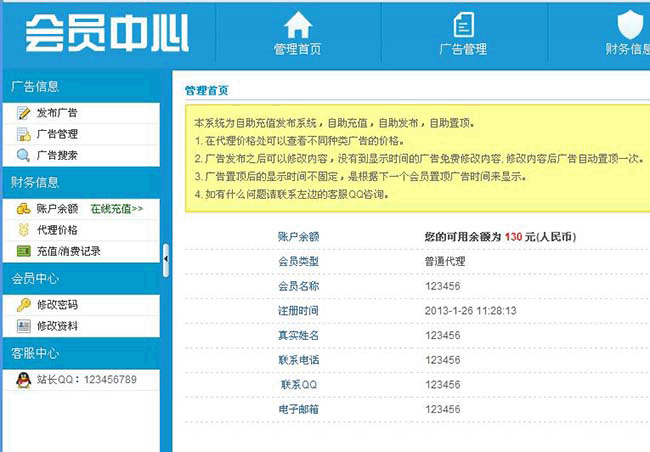Viewport: 650px width, 452px height.
Task: Collapse the sidebar with the arrow handle
Action: point(166,260)
